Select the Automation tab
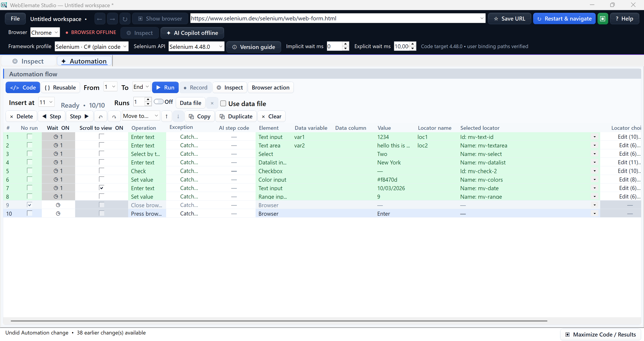This screenshot has width=644, height=341. tap(85, 61)
